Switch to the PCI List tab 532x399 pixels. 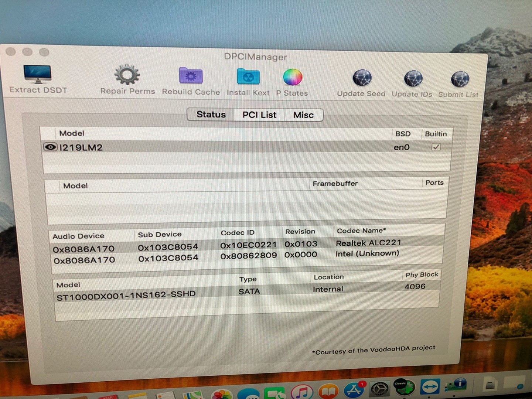259,115
